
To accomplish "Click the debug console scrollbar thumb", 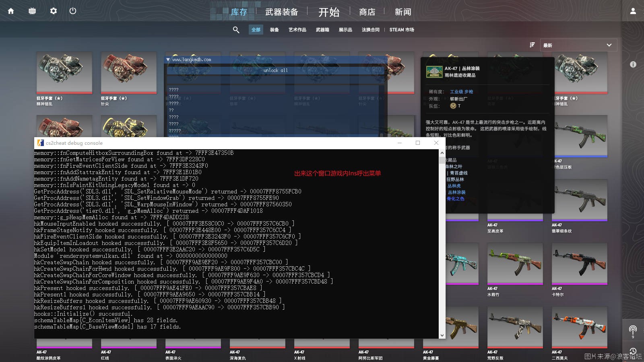I will [442, 160].
